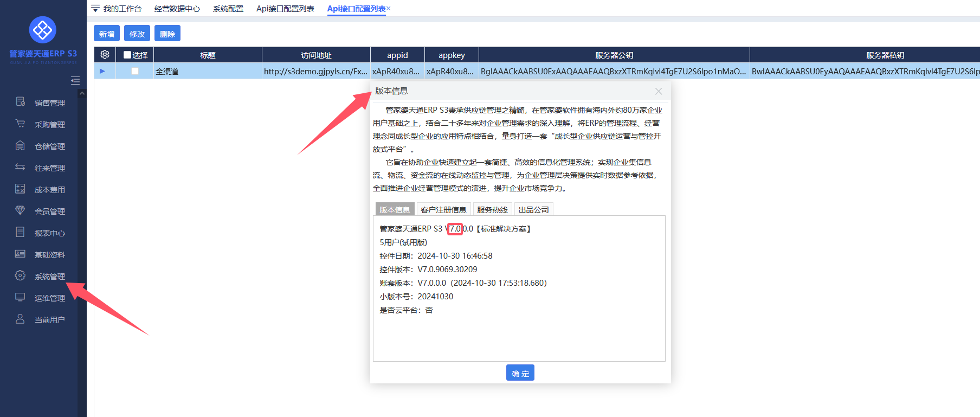The width and height of the screenshot is (980, 417).
Task: Click the 是否云平台：否 line
Action: point(406,310)
